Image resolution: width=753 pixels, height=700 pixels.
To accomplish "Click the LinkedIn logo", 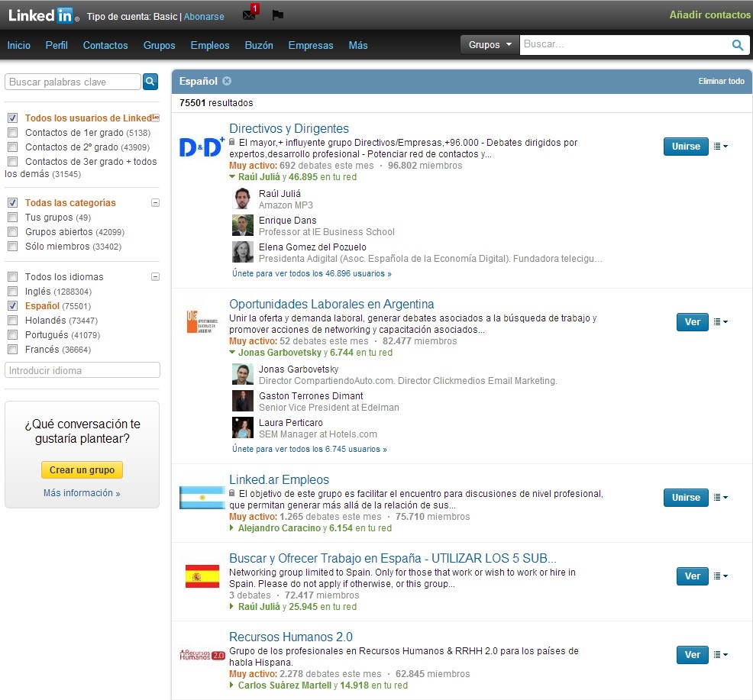I will click(44, 15).
